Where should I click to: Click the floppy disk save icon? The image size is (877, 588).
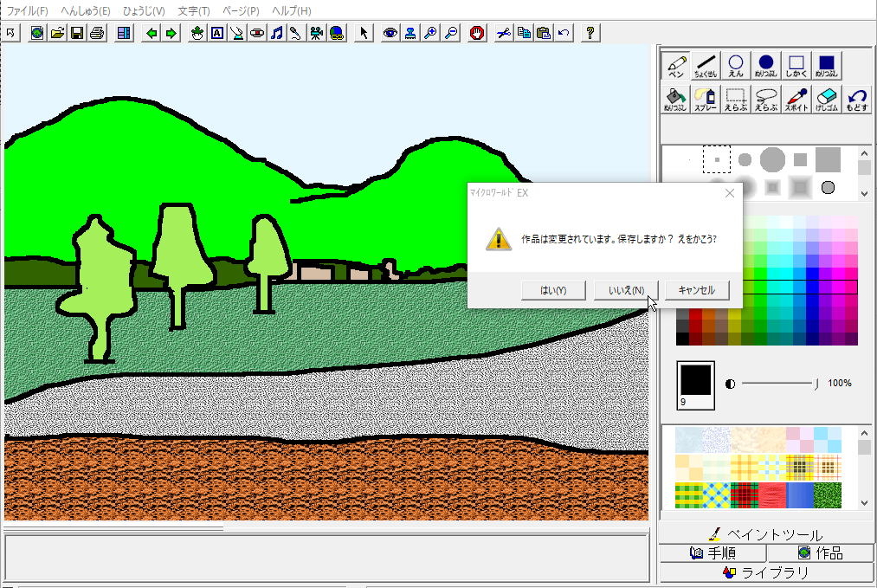(x=77, y=33)
